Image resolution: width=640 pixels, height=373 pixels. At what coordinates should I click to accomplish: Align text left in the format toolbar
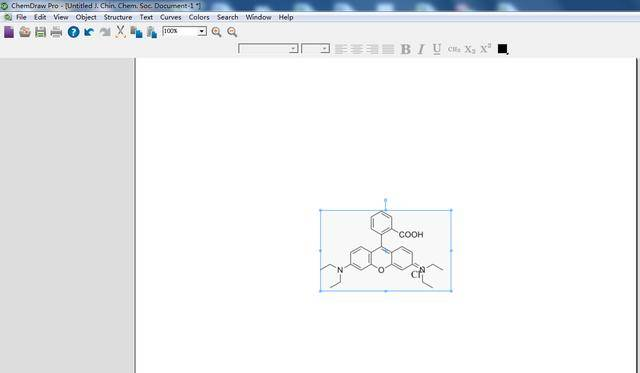[341, 49]
